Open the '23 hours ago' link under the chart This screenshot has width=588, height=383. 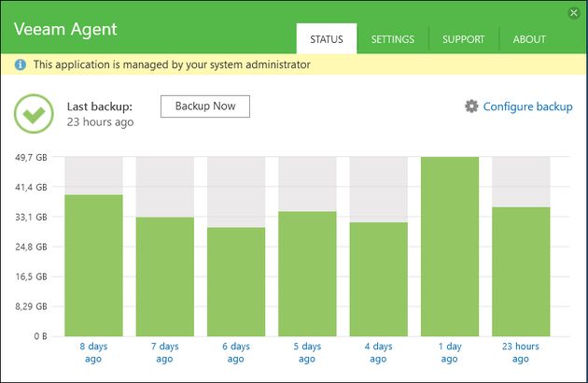521,352
